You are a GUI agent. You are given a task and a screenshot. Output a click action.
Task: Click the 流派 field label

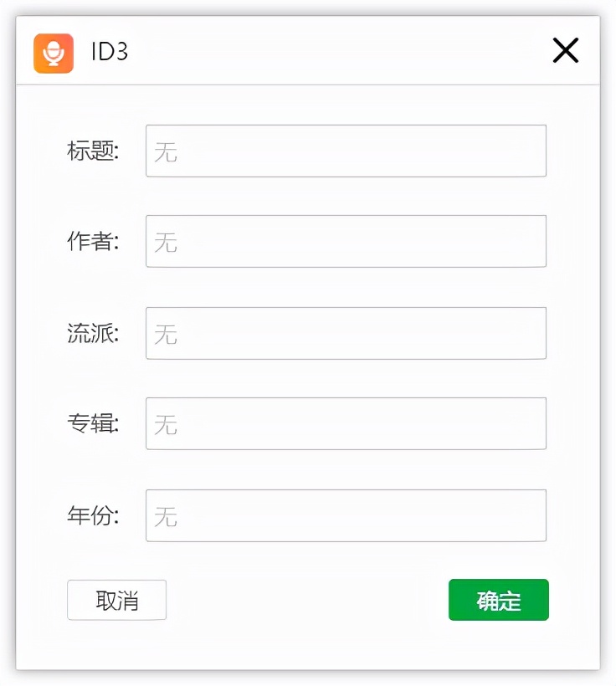91,332
